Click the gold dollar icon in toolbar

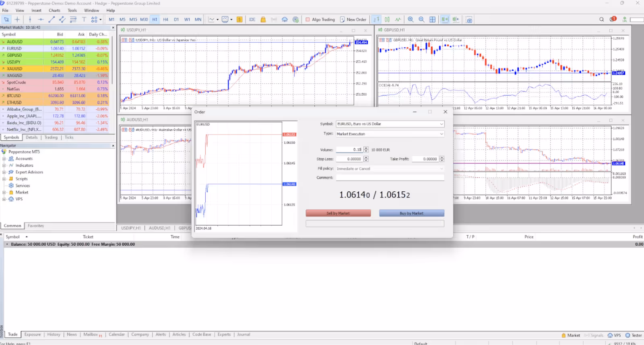239,19
